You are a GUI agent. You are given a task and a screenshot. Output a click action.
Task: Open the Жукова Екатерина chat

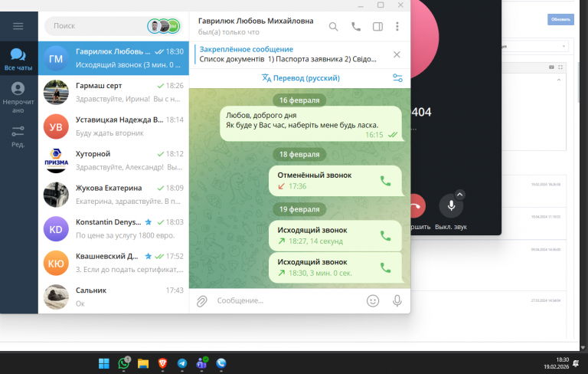[113, 195]
